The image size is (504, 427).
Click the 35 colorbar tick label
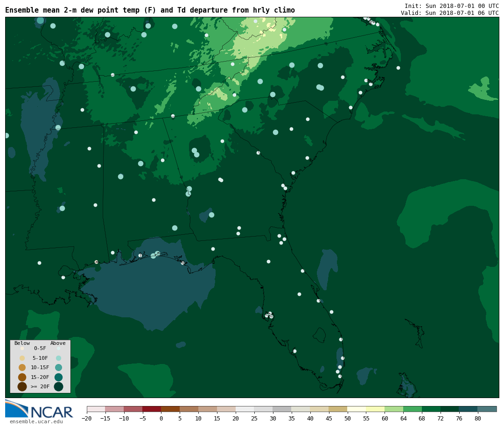(292, 418)
